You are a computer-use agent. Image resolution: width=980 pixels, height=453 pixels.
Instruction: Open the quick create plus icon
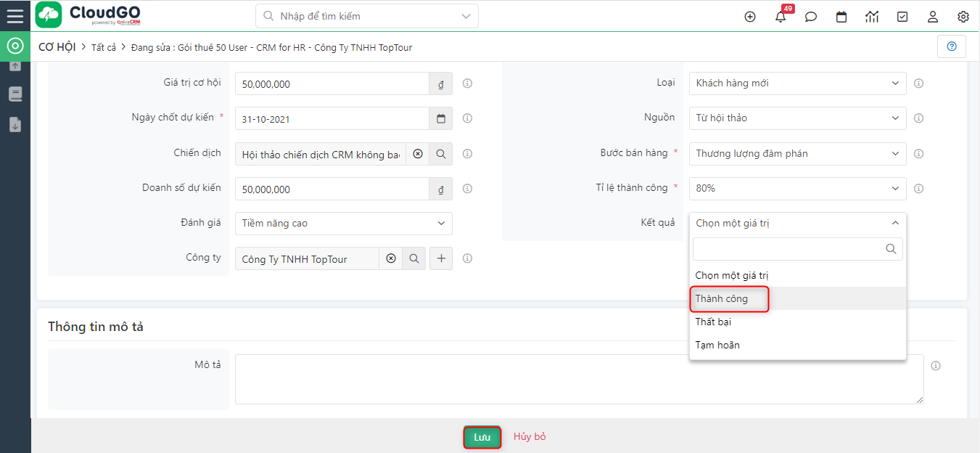coord(750,17)
